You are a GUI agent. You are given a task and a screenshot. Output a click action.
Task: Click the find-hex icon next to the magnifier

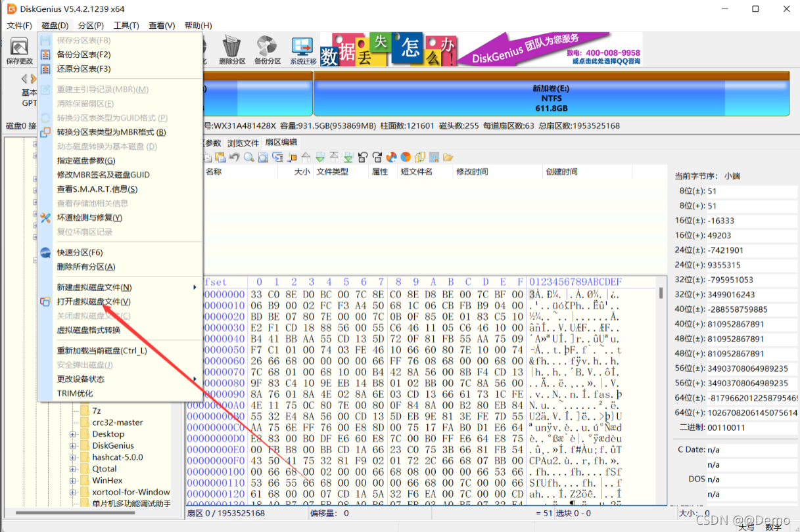[263, 158]
